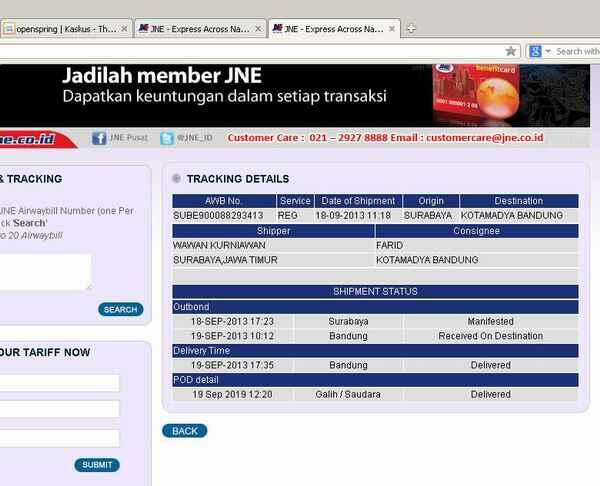Close the active third JNE tab
Screen dimensions: 600x486
coord(395,29)
